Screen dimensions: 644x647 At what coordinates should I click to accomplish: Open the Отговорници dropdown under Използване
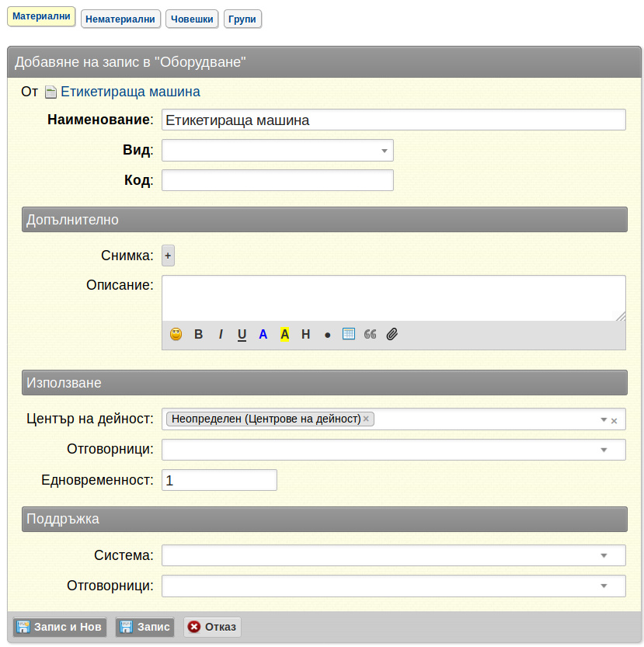coord(393,450)
